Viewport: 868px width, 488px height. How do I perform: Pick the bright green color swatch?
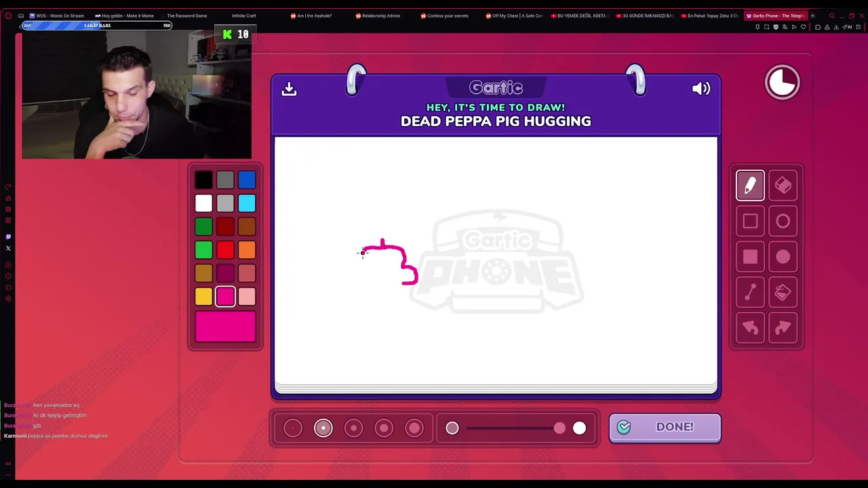click(x=203, y=250)
